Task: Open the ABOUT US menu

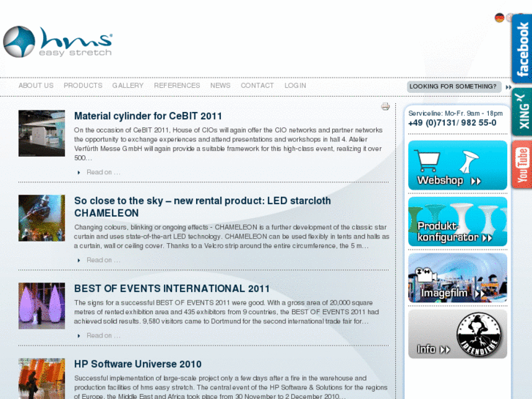Action: (36, 86)
